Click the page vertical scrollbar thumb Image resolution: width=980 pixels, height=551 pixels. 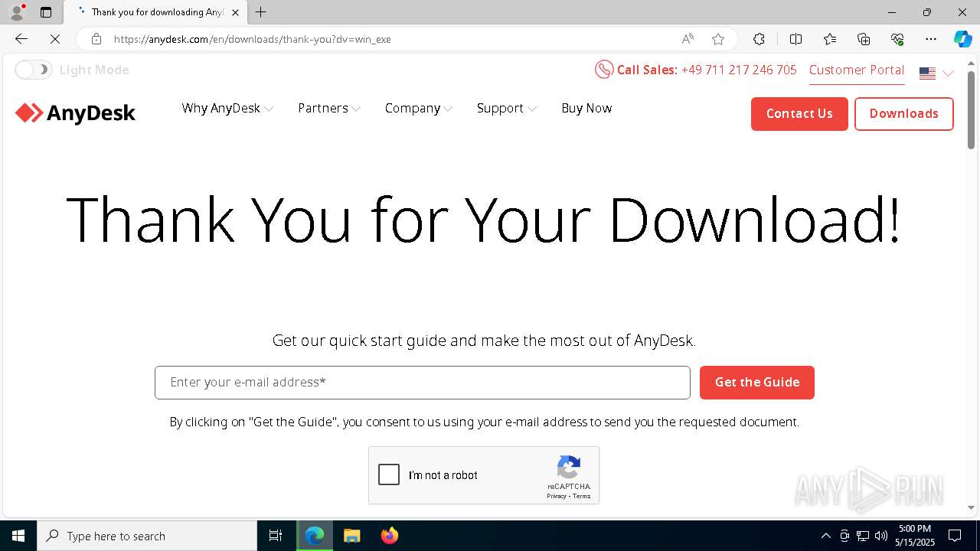coord(971,109)
